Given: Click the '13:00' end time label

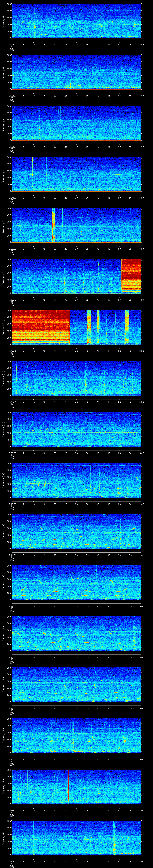Looking at the screenshot, I should point(141,606).
